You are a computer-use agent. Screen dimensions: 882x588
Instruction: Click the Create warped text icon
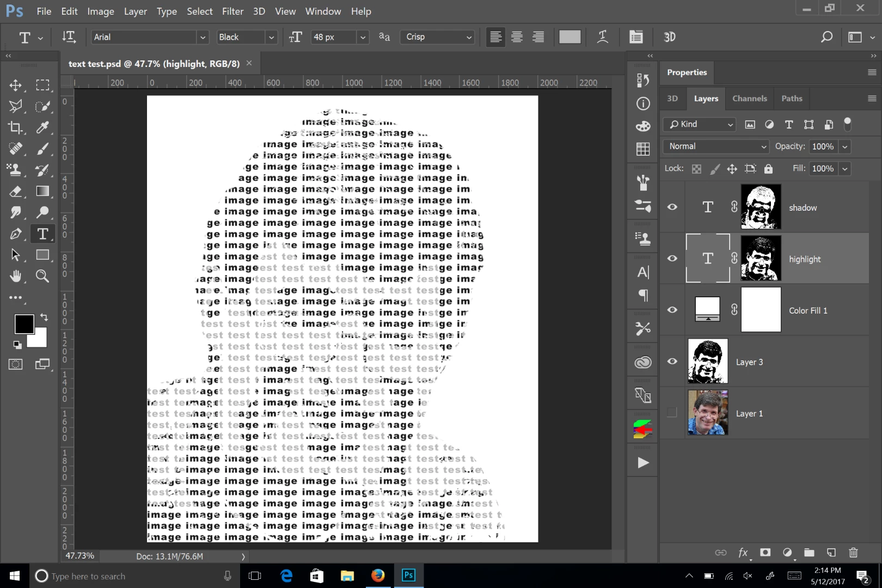(603, 37)
